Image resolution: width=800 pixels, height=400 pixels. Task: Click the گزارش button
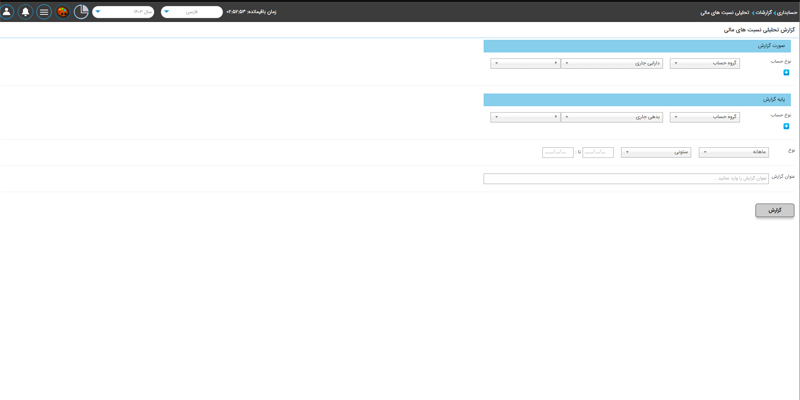coord(774,210)
